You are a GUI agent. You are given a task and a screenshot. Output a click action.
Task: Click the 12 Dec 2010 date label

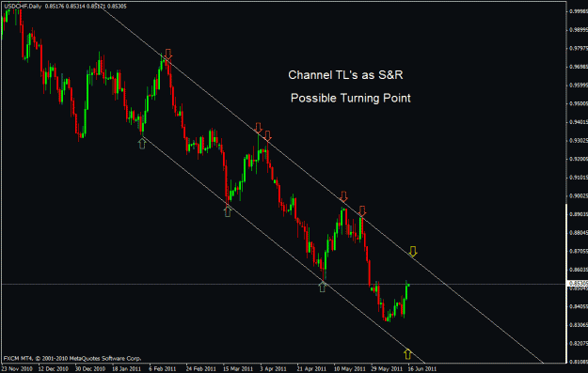pos(54,369)
